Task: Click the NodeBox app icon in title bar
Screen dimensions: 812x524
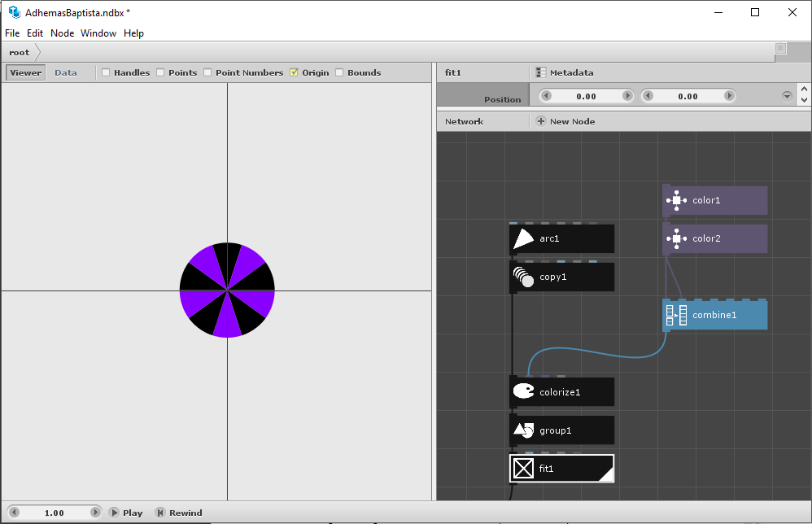Action: (x=14, y=12)
